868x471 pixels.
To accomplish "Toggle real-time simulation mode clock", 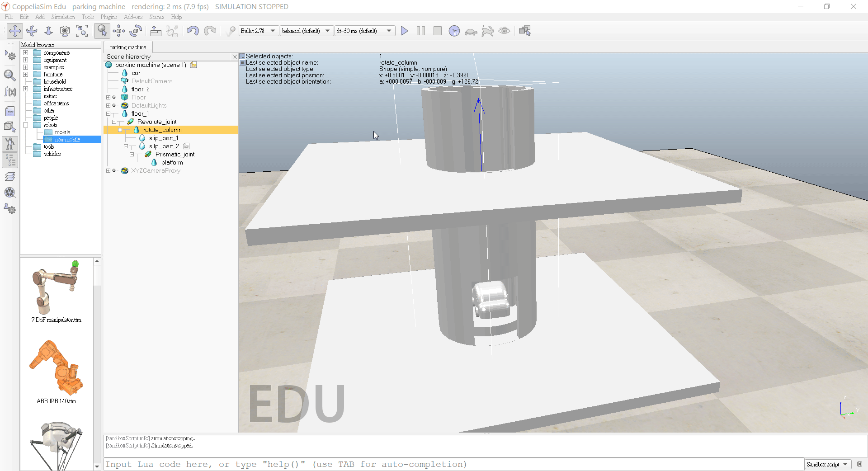I will coord(454,31).
